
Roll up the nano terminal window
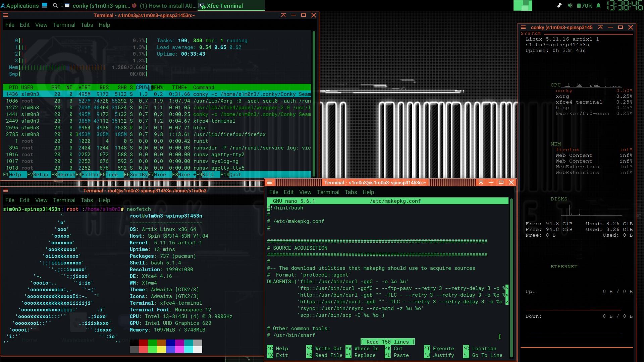pyautogui.click(x=481, y=182)
